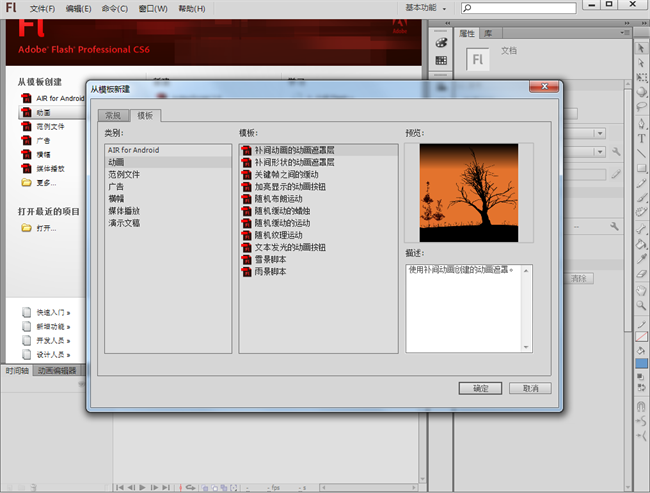Click the search field at top
650x493 pixels.
pyautogui.click(x=519, y=8)
